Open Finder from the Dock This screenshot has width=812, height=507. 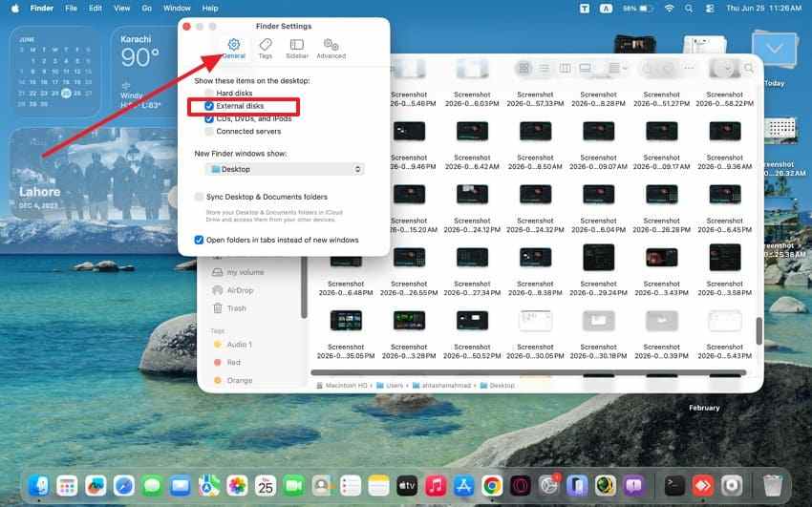[39, 486]
